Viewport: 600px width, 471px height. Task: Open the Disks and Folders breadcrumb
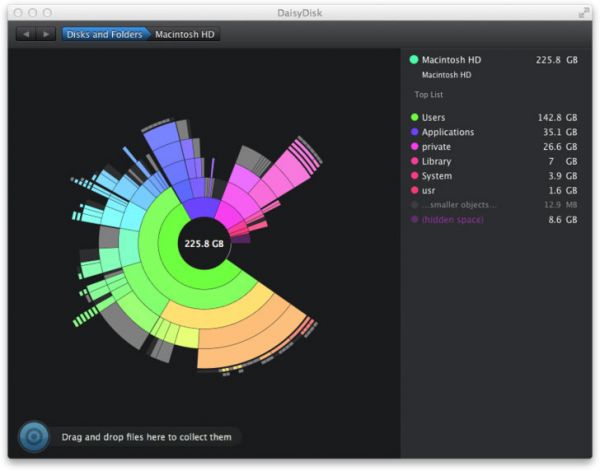click(104, 34)
